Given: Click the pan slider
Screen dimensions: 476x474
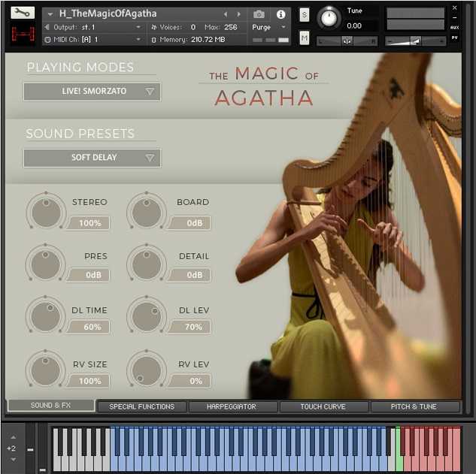Looking at the screenshot, I should coord(347,41).
